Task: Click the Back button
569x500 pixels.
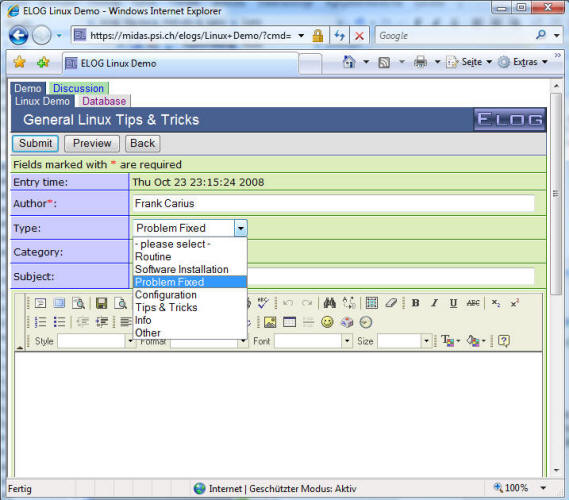Action: (143, 144)
